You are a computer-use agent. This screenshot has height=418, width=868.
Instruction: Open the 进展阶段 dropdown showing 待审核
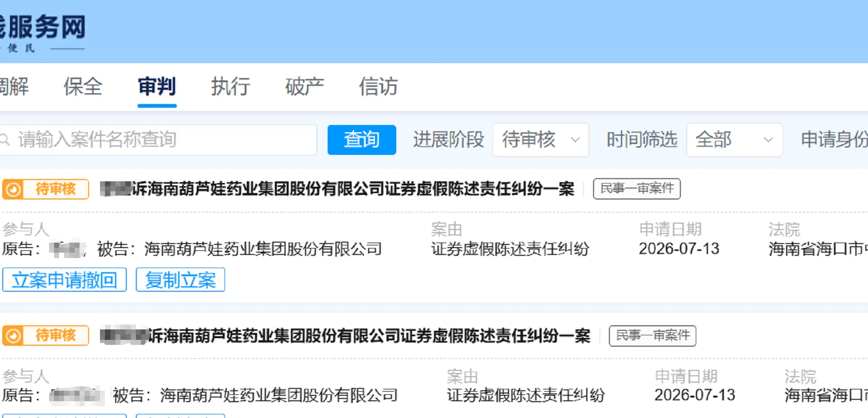coord(541,139)
